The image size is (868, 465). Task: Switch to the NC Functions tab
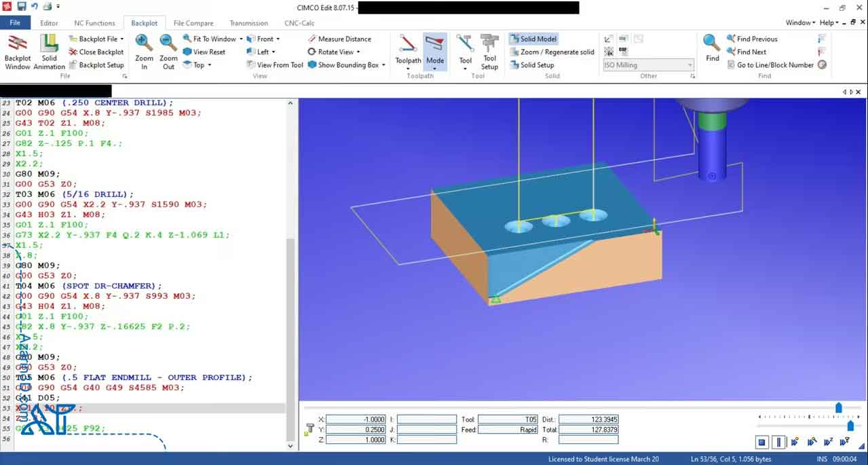click(x=94, y=23)
